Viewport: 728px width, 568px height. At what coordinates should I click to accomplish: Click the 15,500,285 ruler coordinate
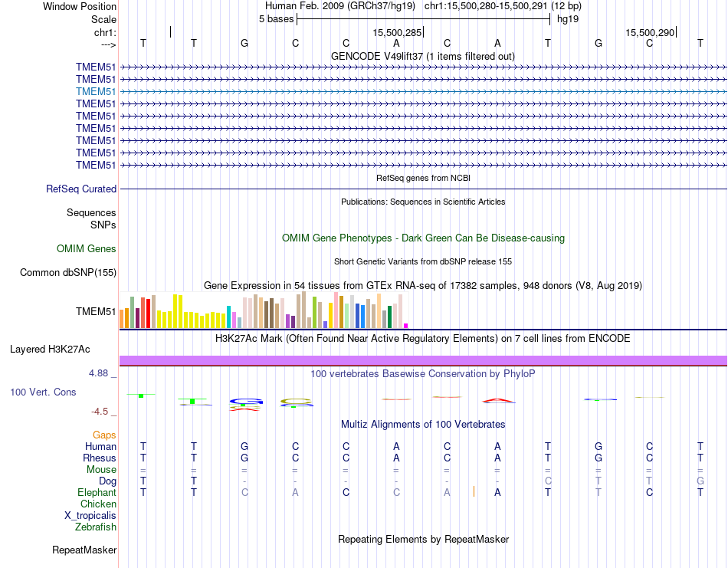point(397,32)
